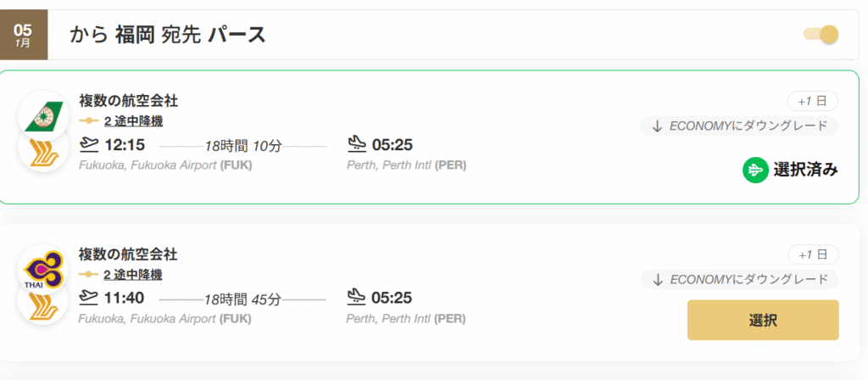Screen dimensions: 868x380
Task: Click Singapore Airlines logo on second flight
Action: click(x=43, y=304)
